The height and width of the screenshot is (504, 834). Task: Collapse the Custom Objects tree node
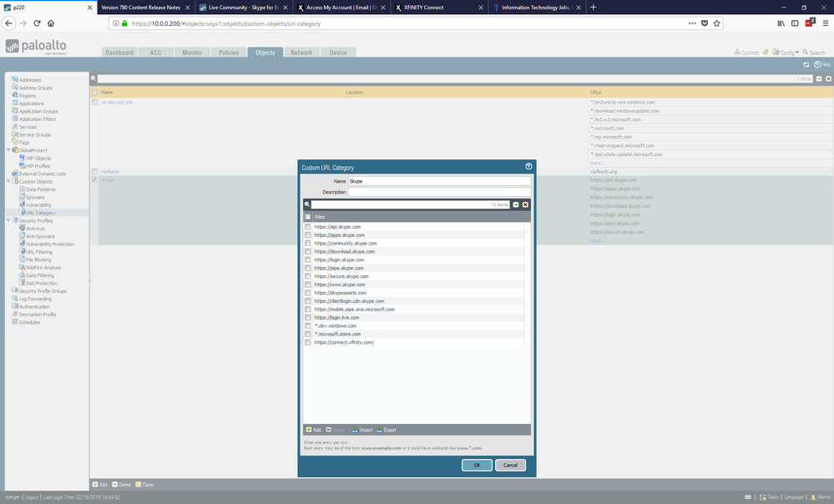coord(8,181)
